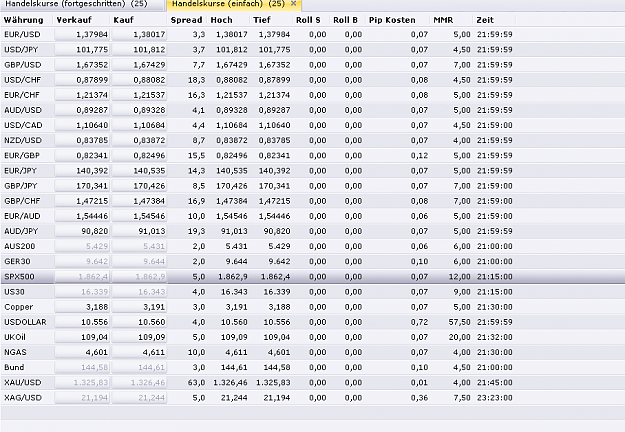Click EUR/JPY sell price 140,392
Screen dimensions: 625x432
pyautogui.click(x=82, y=171)
